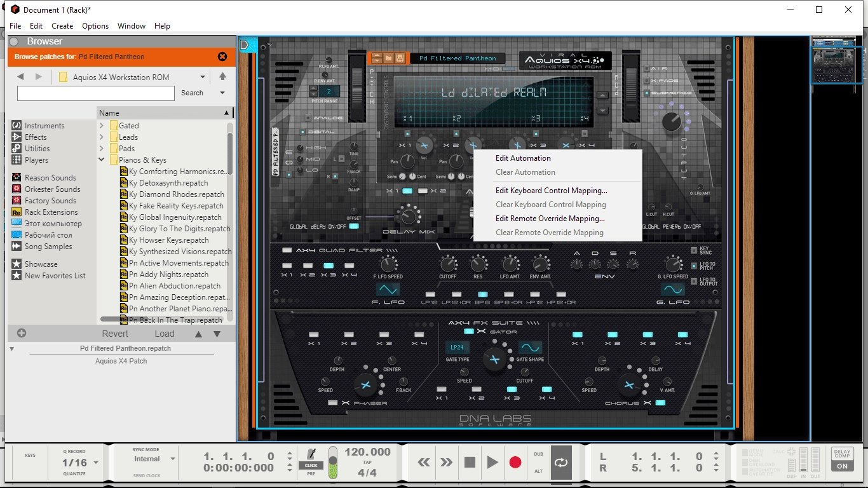
Task: Open the Search options dropdown
Action: (x=222, y=93)
